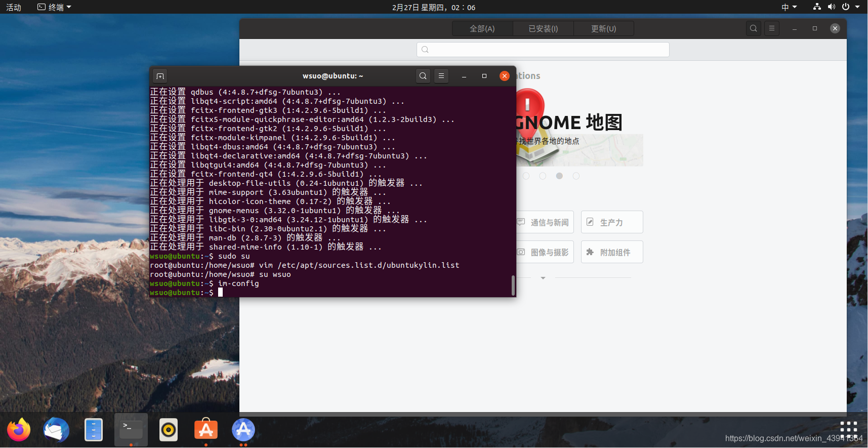Switch to the 已安装(I) tab
Screen dimensions: 868x448
(543, 29)
